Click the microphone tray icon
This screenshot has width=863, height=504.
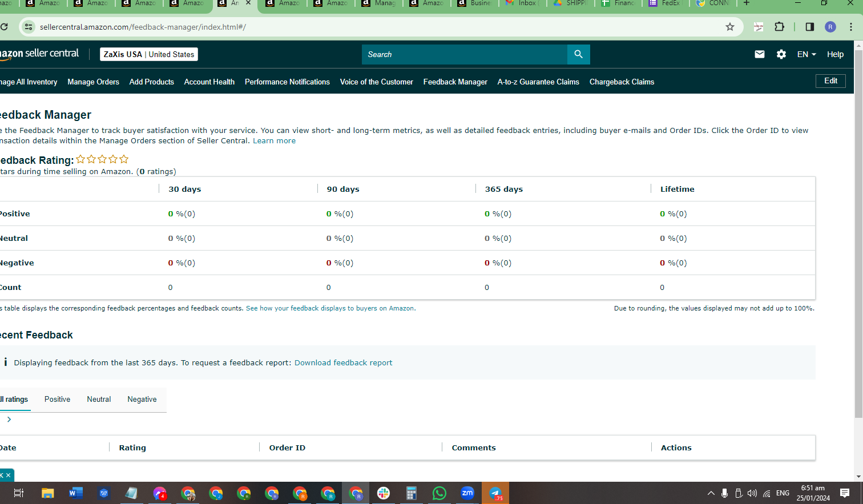click(x=724, y=493)
